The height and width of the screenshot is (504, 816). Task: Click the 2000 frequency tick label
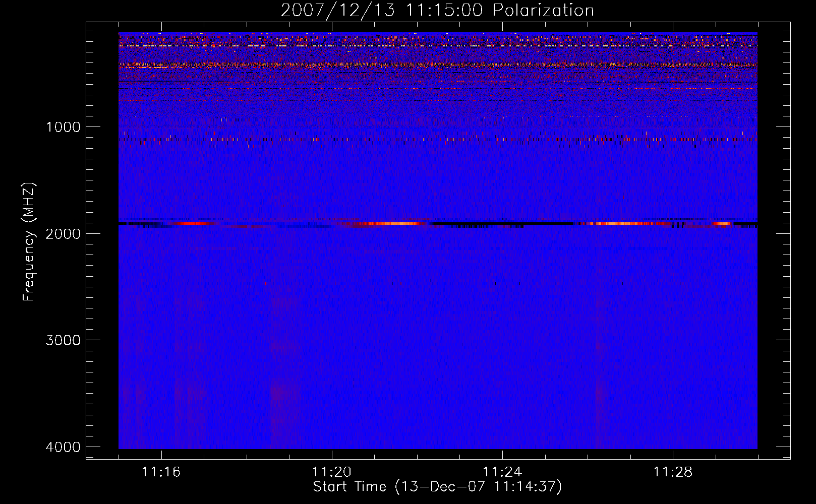(63, 233)
